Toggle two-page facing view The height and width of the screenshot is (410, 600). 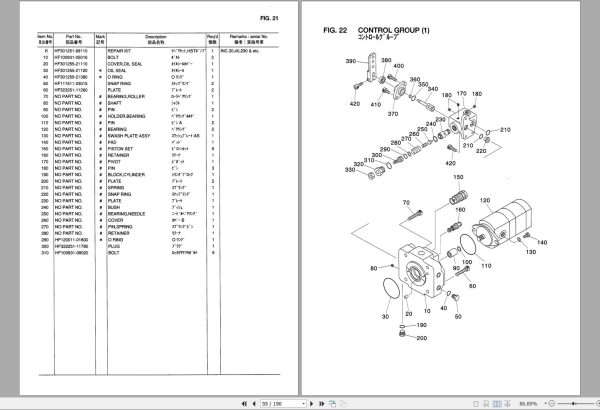(497, 403)
